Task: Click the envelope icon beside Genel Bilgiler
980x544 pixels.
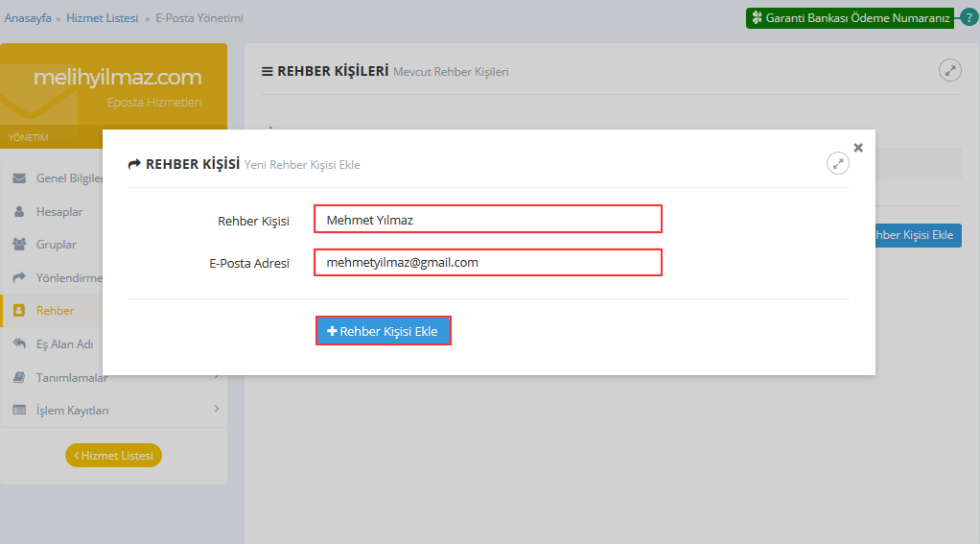Action: point(19,178)
